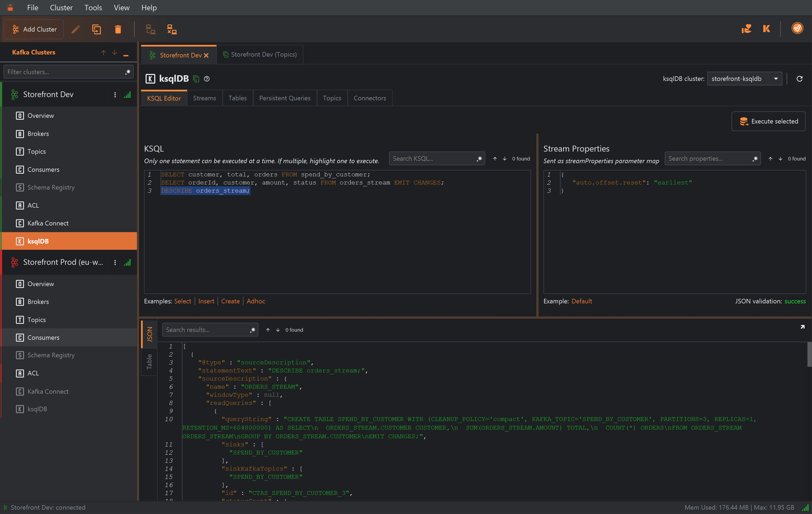Open ACL under Storefront Prod

(68, 373)
